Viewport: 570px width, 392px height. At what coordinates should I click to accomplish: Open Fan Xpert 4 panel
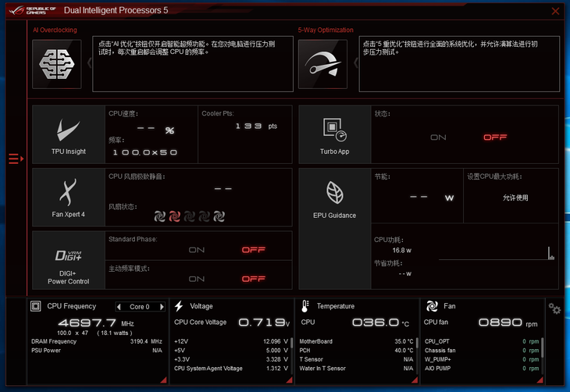point(69,197)
